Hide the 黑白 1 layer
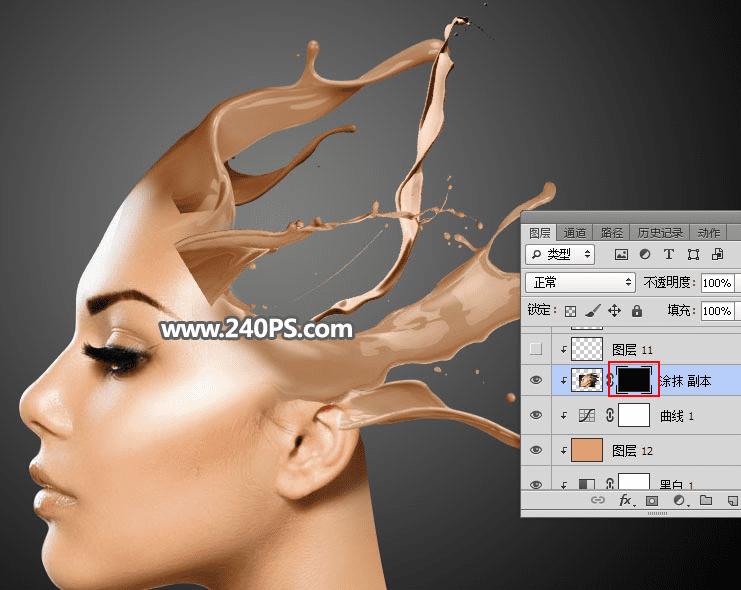 [536, 485]
